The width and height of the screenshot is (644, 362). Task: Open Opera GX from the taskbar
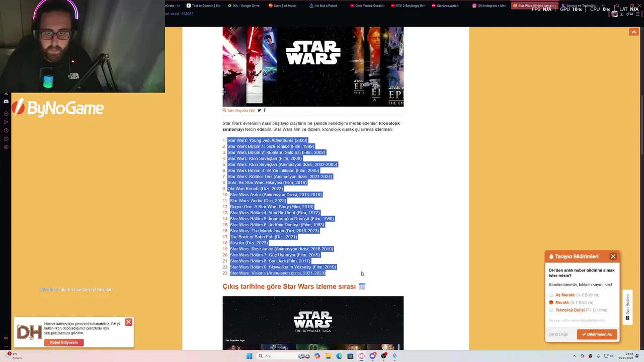(361, 356)
